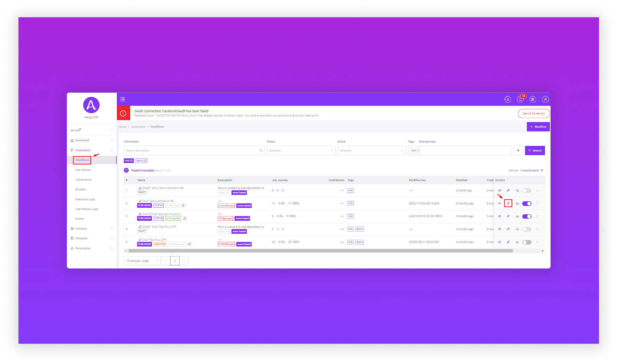Turn off the [HAI] [DMA] Test New Function toggle

527,216
